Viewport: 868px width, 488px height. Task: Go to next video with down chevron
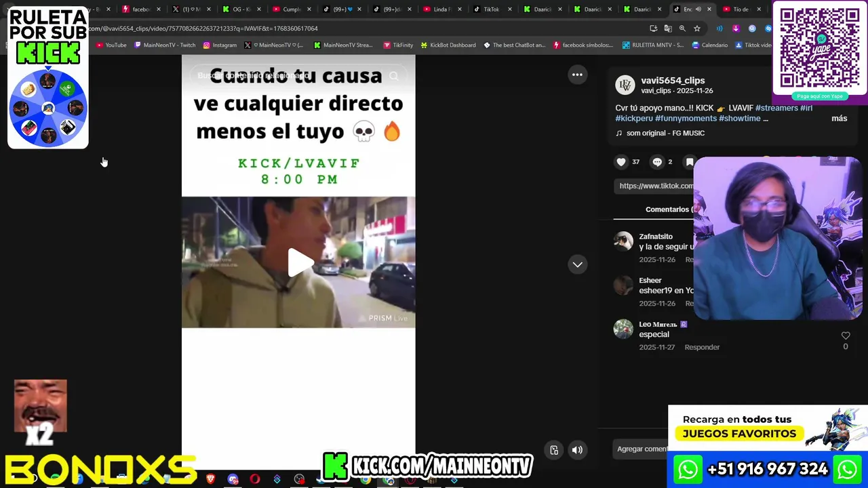(577, 264)
